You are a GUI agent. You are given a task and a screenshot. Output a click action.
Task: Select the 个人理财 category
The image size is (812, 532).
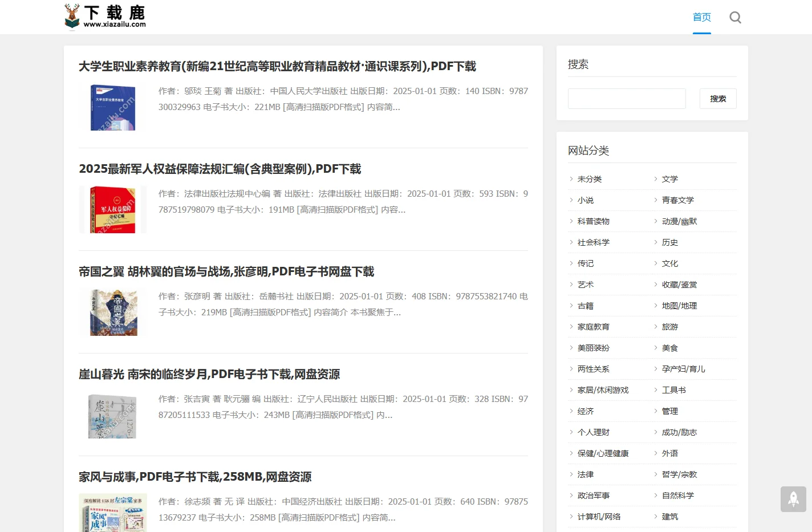pyautogui.click(x=594, y=432)
